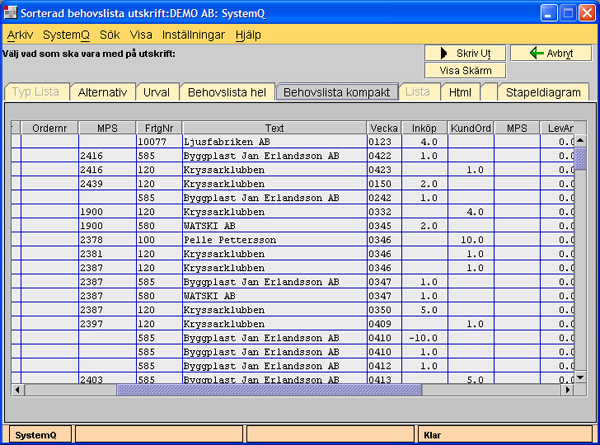Open the Inställningar menu
This screenshot has width=600, height=445.
tap(193, 35)
